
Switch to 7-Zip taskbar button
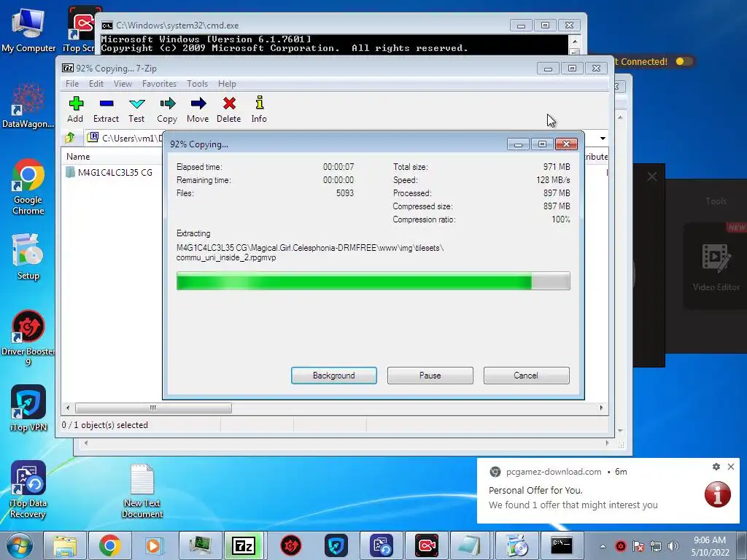click(x=244, y=545)
